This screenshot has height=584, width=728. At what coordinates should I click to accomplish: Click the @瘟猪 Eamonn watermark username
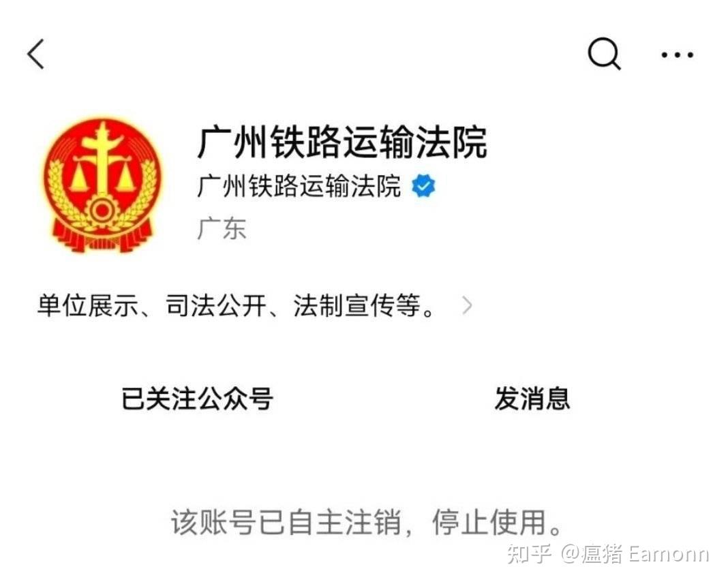pos(635,554)
